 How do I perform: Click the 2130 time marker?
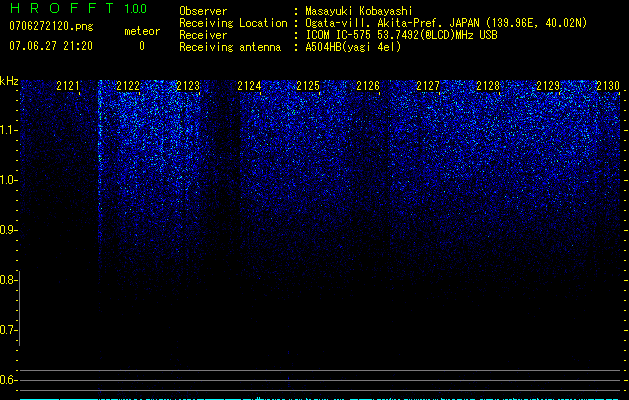[x=608, y=86]
